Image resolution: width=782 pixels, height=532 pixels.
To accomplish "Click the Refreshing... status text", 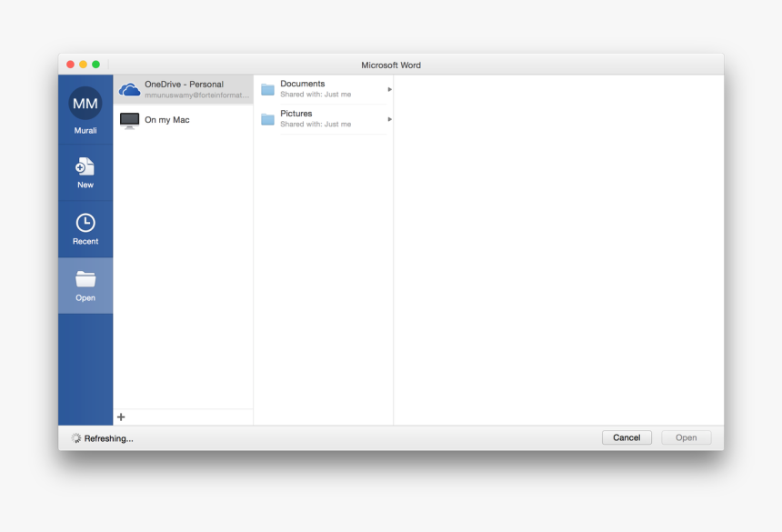I will point(109,438).
